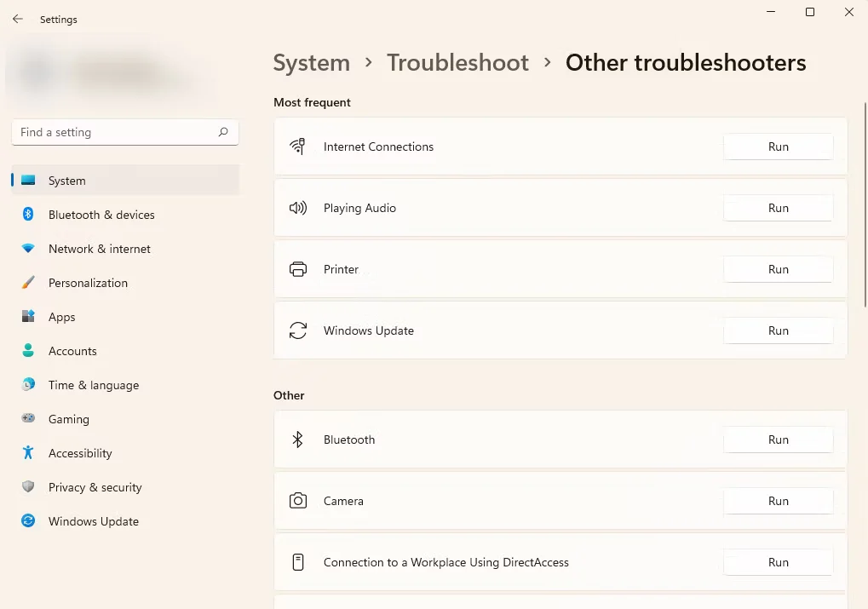Run the Playing Audio troubleshooter
868x609 pixels.
pos(778,208)
